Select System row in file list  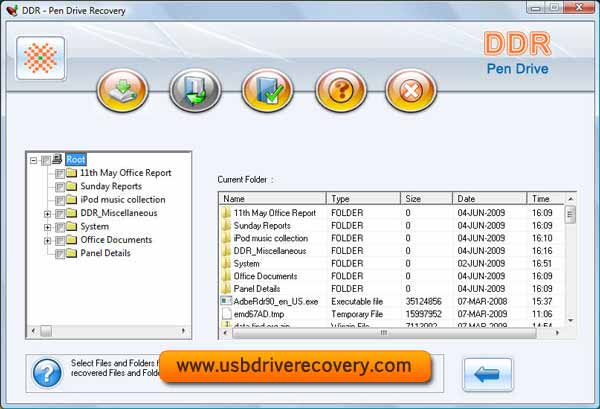[x=391, y=263]
